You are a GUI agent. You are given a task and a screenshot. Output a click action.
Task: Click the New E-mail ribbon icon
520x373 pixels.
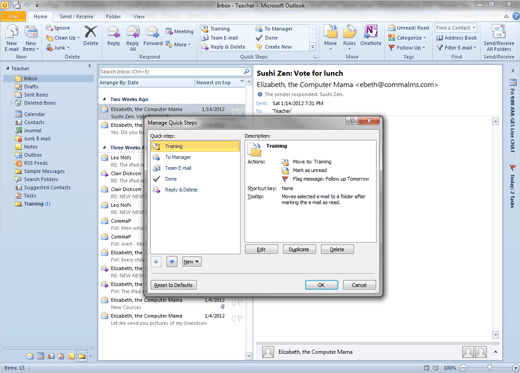[11, 32]
